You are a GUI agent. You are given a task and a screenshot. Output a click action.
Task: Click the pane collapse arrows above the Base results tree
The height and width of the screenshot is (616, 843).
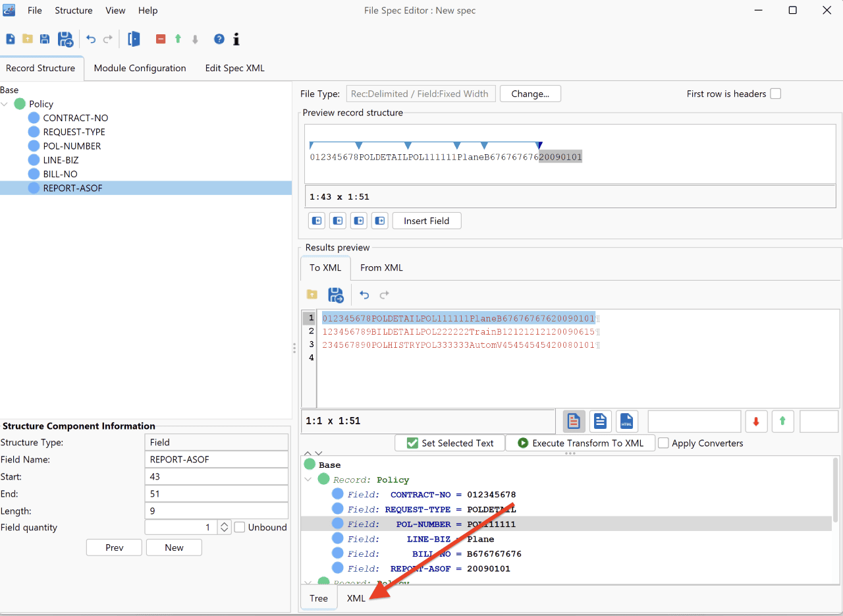(315, 453)
